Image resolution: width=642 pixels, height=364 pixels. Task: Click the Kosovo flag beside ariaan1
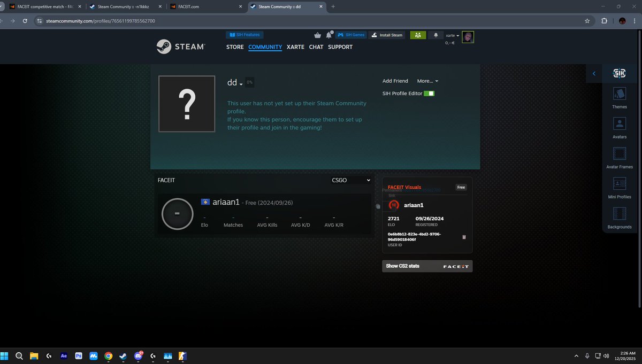pyautogui.click(x=205, y=202)
